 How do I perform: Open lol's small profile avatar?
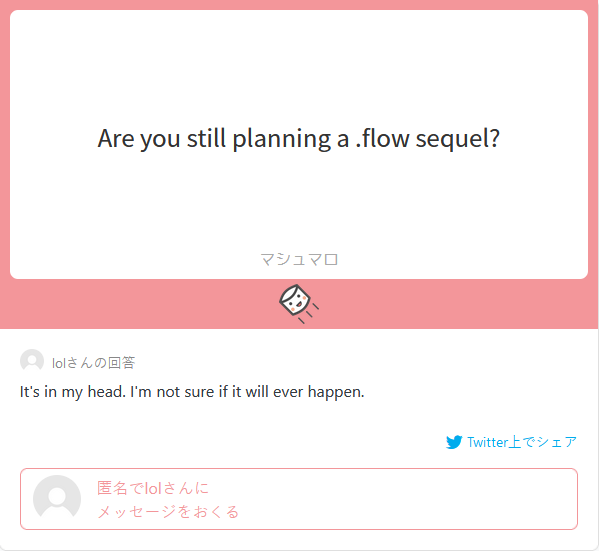point(32,361)
